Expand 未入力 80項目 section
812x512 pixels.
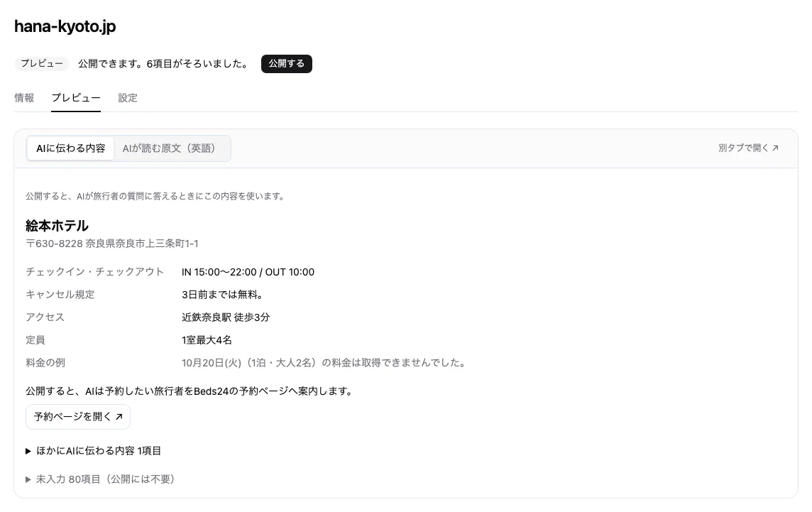(100, 479)
